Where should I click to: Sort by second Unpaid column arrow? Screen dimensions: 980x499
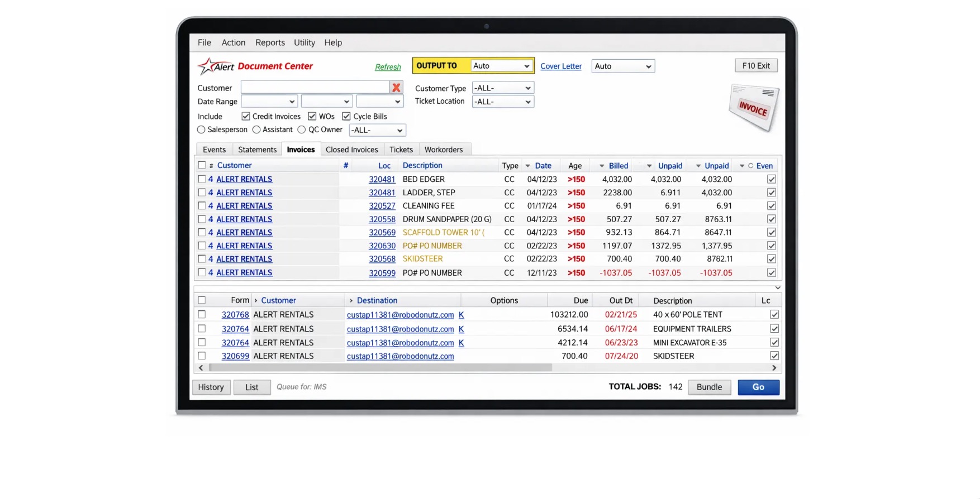pyautogui.click(x=698, y=166)
